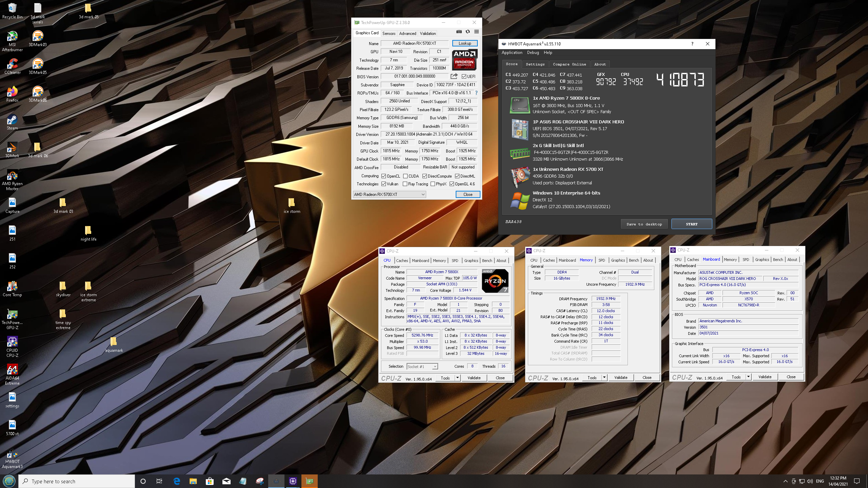Open Steam desktop icon

12,122
